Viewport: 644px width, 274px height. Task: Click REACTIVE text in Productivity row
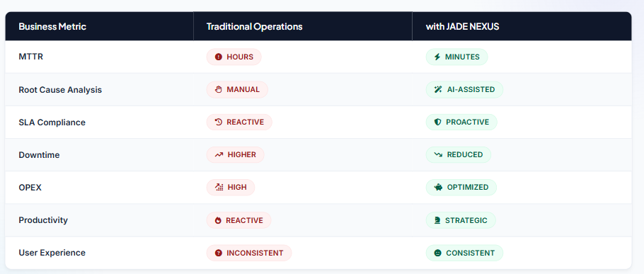coord(244,221)
